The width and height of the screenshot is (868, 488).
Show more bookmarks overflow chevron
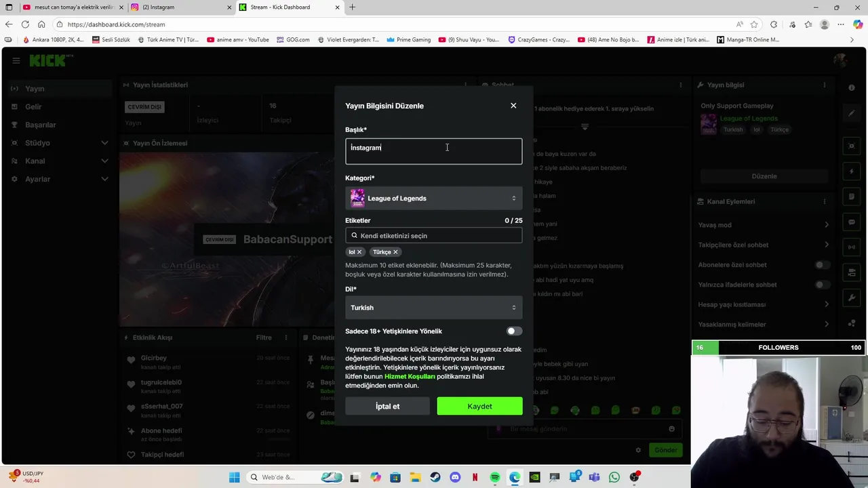pyautogui.click(x=852, y=39)
